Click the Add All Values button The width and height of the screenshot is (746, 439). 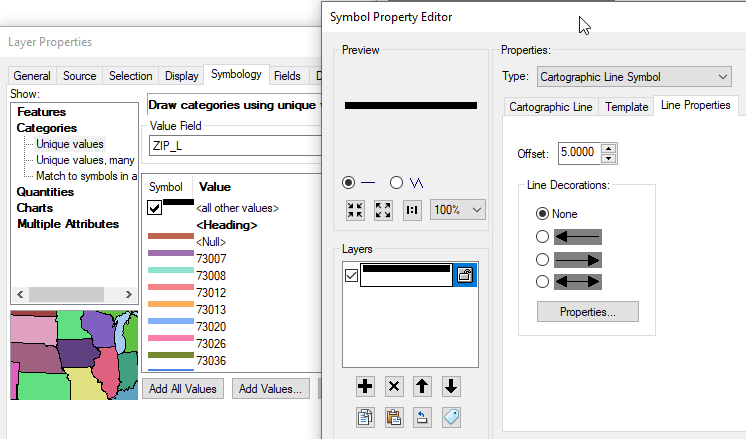pos(183,389)
